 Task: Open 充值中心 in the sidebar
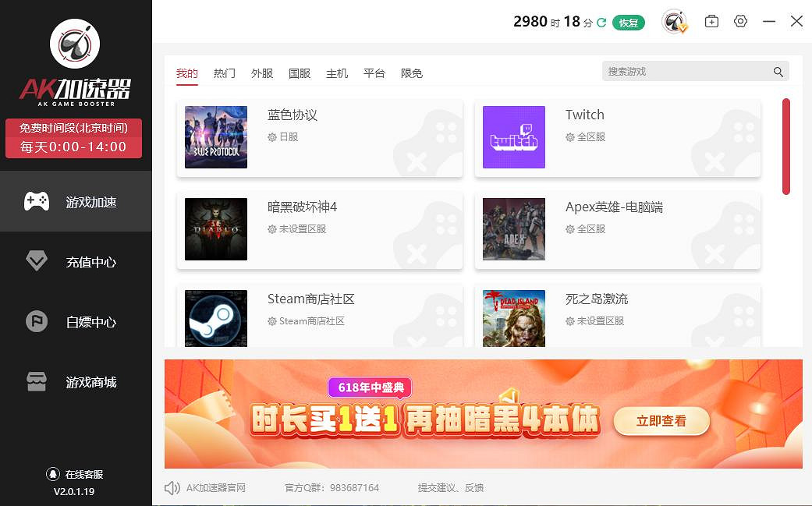pos(76,262)
